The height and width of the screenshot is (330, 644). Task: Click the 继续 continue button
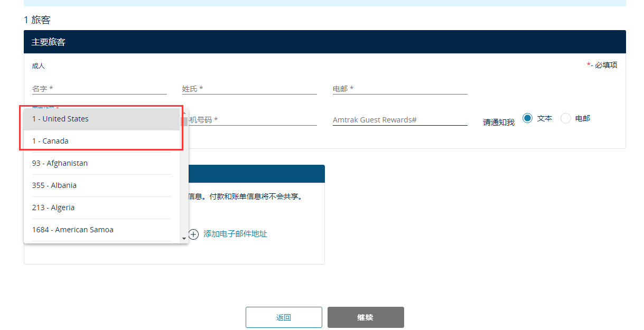coord(366,317)
